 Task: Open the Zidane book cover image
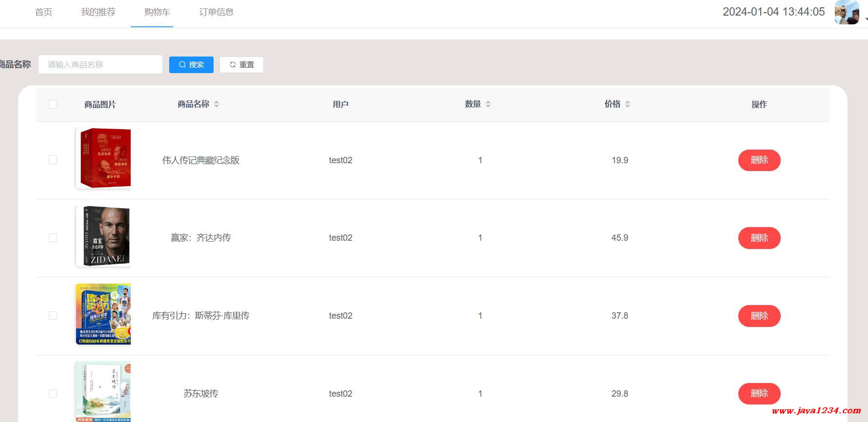click(x=103, y=236)
